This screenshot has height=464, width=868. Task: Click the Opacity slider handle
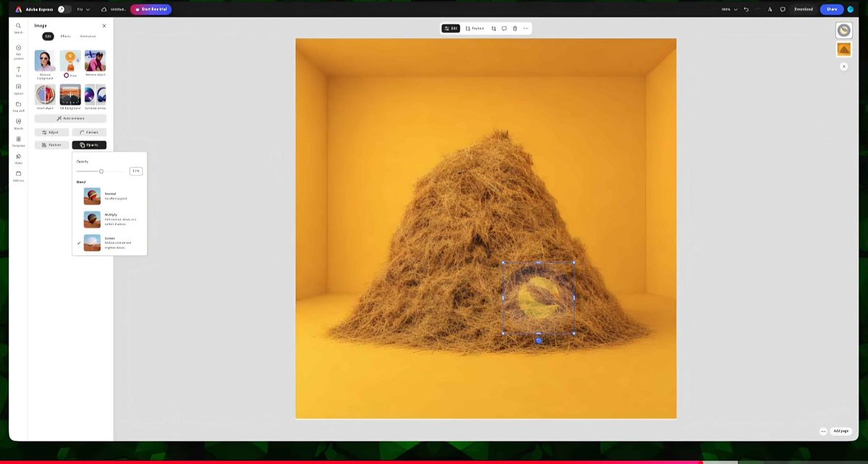coord(101,171)
